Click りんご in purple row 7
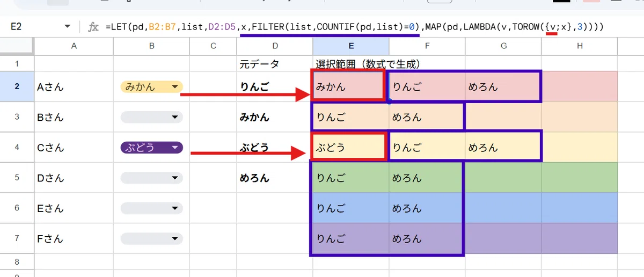Image resolution: width=644 pixels, height=277 pixels. pyautogui.click(x=350, y=238)
